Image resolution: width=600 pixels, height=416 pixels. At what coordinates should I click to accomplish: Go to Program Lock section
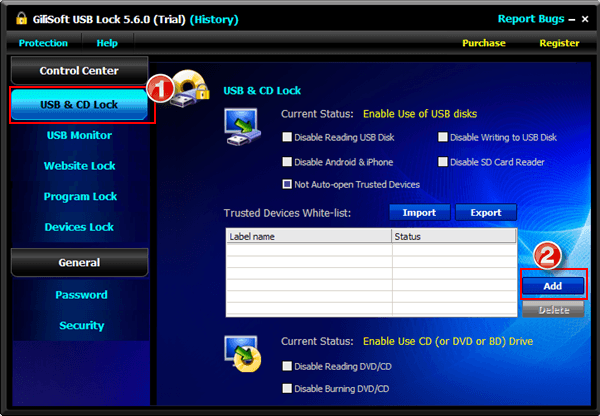pos(79,197)
